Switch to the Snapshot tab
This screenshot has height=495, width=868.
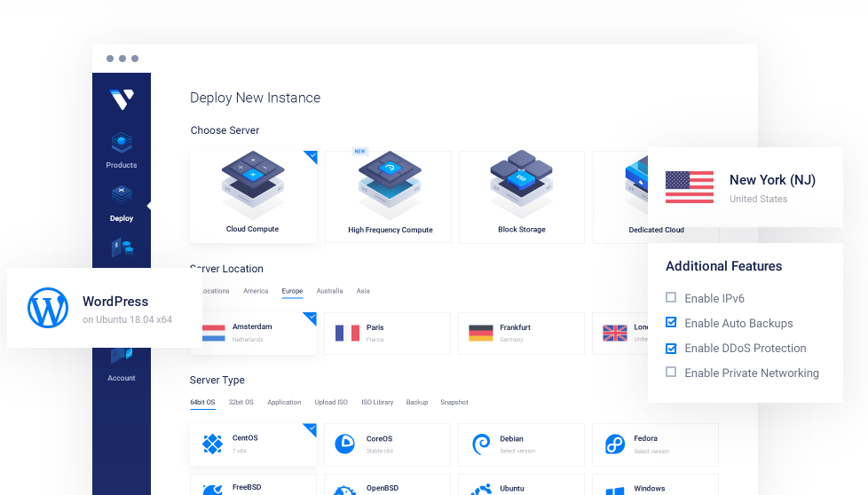pyautogui.click(x=454, y=402)
